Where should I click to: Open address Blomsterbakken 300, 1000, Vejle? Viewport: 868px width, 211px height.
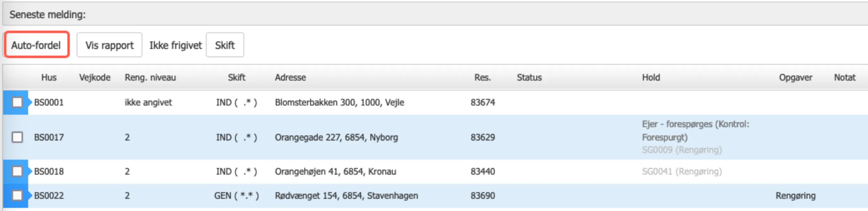339,102
